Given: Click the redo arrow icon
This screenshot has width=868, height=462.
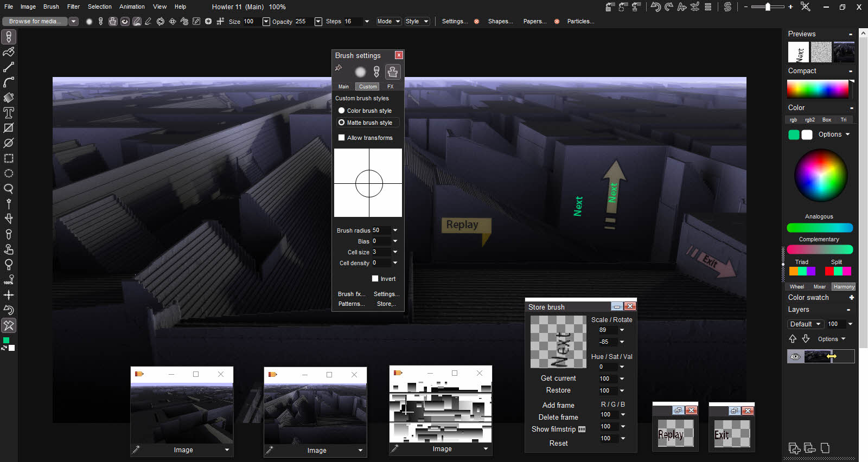Looking at the screenshot, I should (x=669, y=7).
